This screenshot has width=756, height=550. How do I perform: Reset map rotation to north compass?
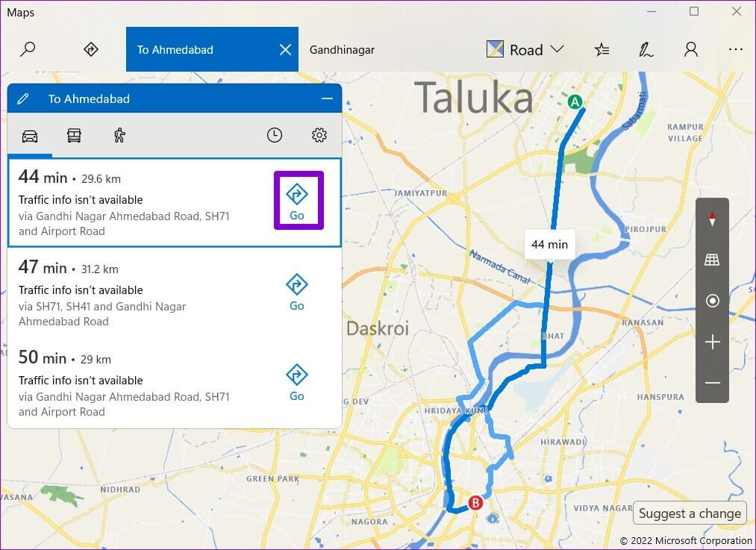(x=712, y=219)
